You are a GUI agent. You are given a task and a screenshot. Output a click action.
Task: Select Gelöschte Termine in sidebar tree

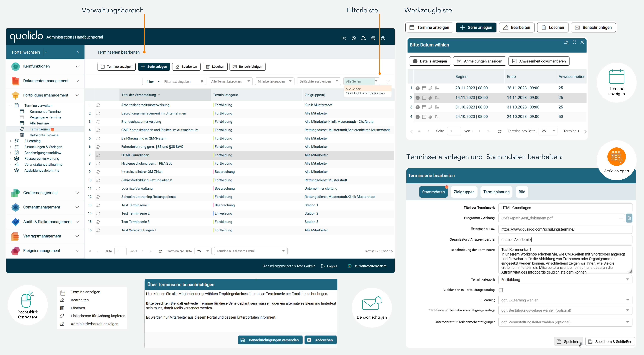[x=44, y=135]
